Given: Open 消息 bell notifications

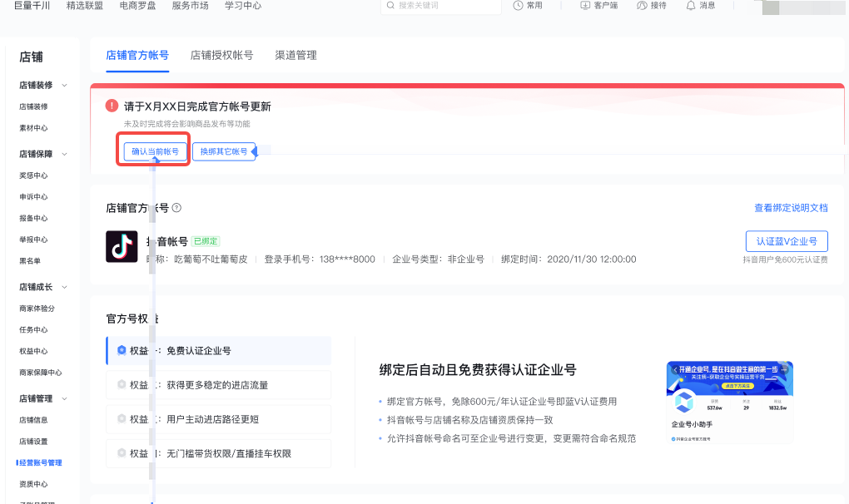Looking at the screenshot, I should [691, 6].
